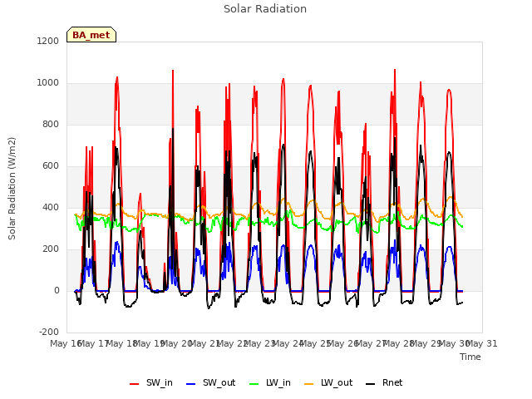Toggle the SW_out legend entry
Screen dimensions: 532x399
click(x=210, y=382)
